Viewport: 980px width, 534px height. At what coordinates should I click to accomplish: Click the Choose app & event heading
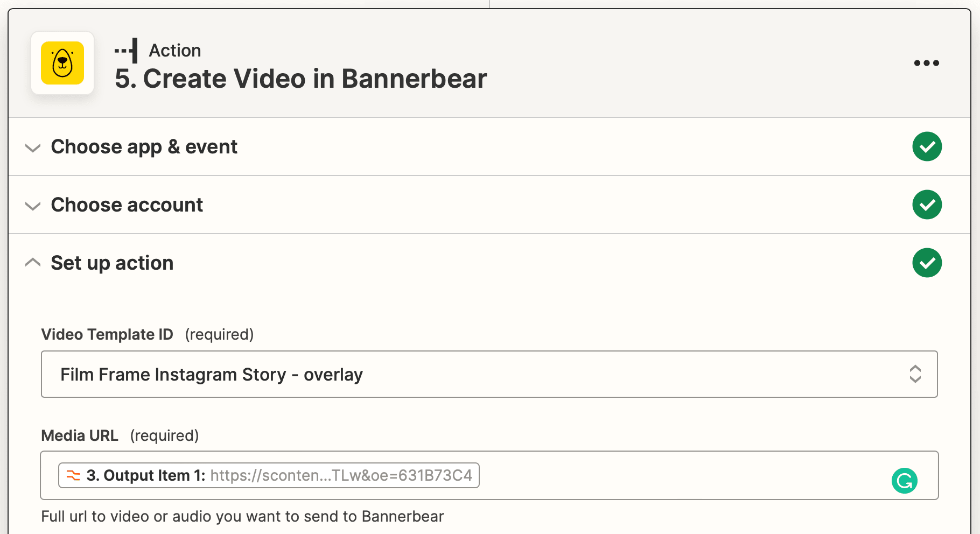coord(144,147)
